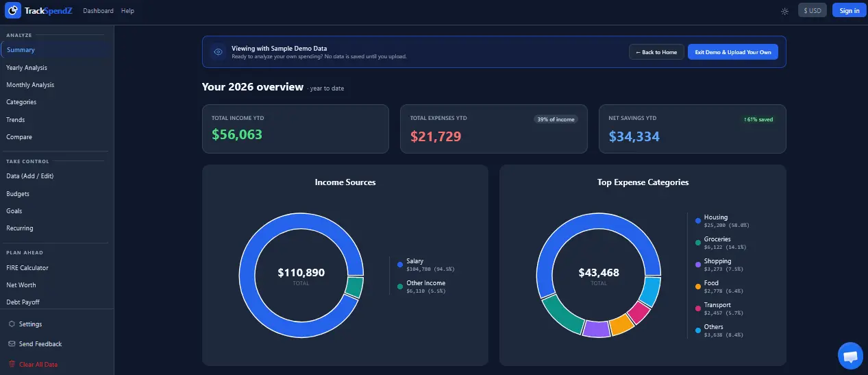
Task: Click the TrackSpendZ logo icon
Action: coord(13,10)
